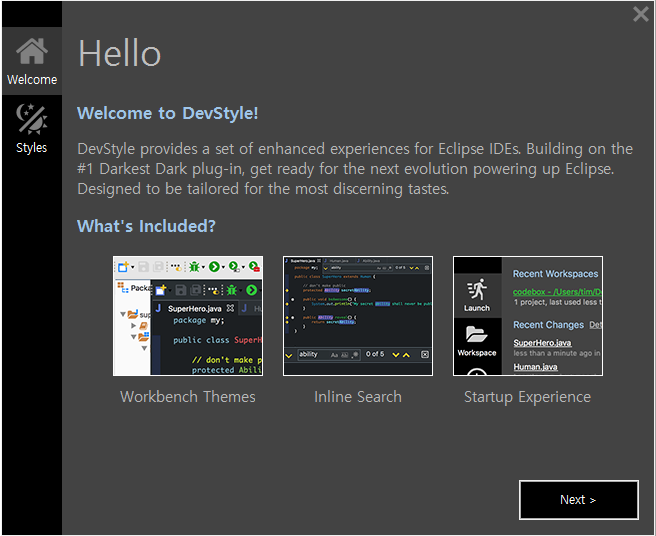The width and height of the screenshot is (656, 536).
Task: Click the What's Included? heading
Action: click(146, 226)
